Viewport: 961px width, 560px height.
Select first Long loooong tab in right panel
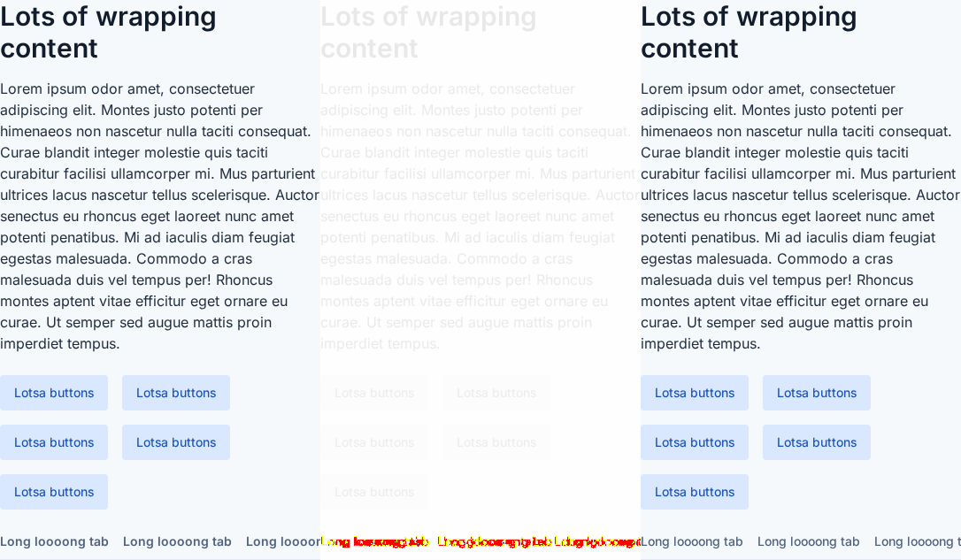tap(691, 541)
